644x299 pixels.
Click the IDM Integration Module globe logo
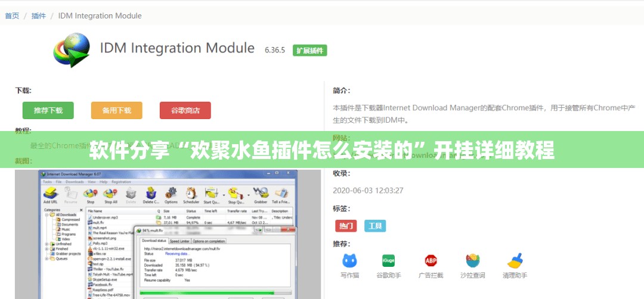click(72, 49)
